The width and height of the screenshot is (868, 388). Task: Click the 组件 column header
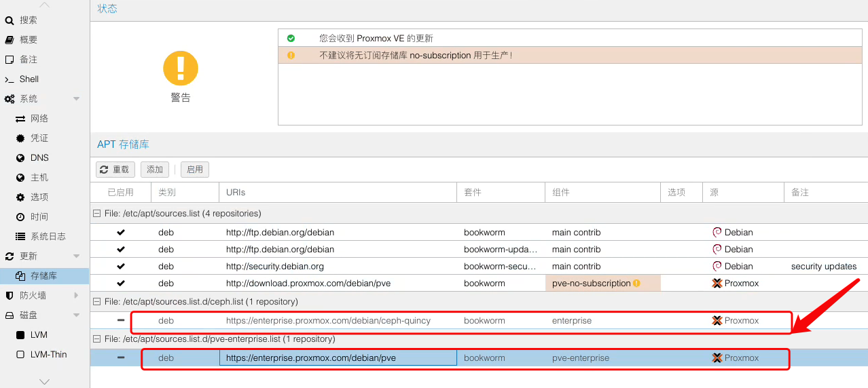pyautogui.click(x=602, y=193)
